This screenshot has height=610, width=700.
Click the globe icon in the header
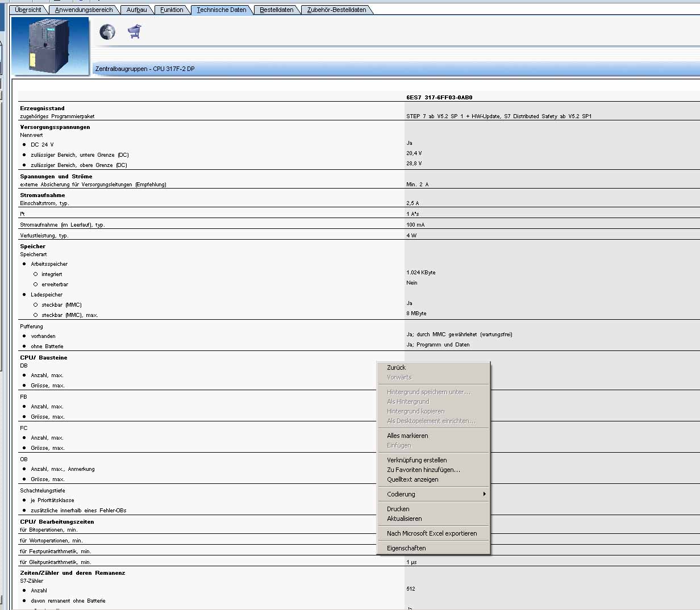click(107, 32)
